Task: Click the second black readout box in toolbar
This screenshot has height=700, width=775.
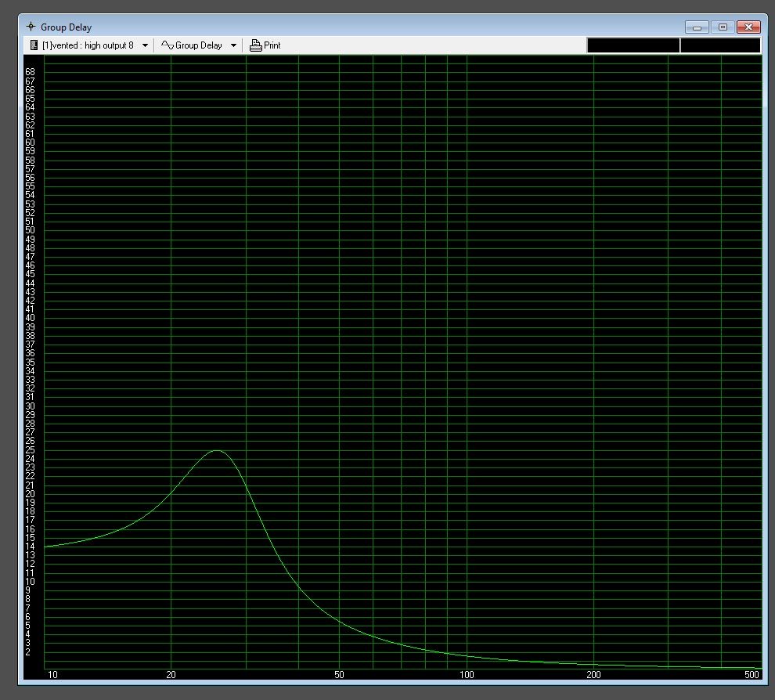Action: tap(720, 45)
